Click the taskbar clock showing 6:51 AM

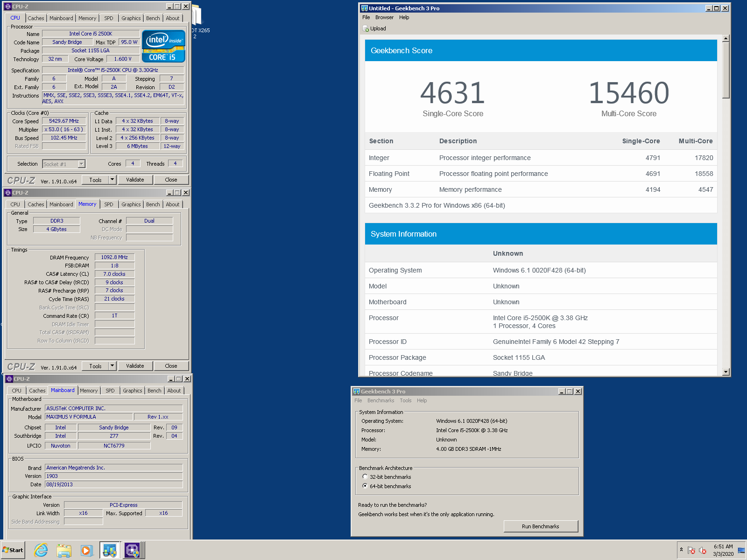pyautogui.click(x=723, y=550)
